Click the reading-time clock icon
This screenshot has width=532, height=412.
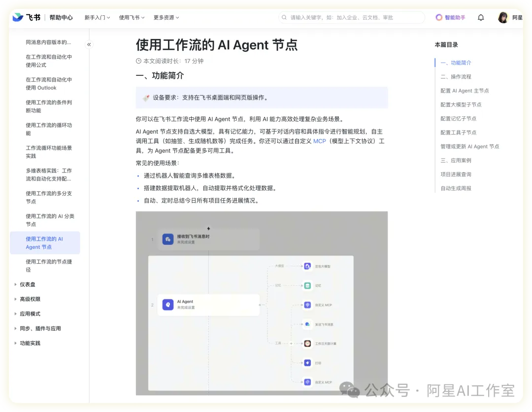[138, 61]
